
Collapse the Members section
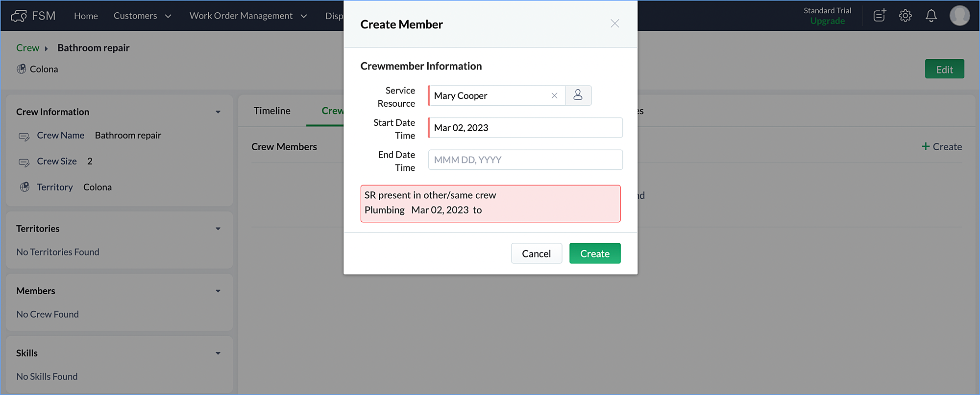(x=218, y=291)
